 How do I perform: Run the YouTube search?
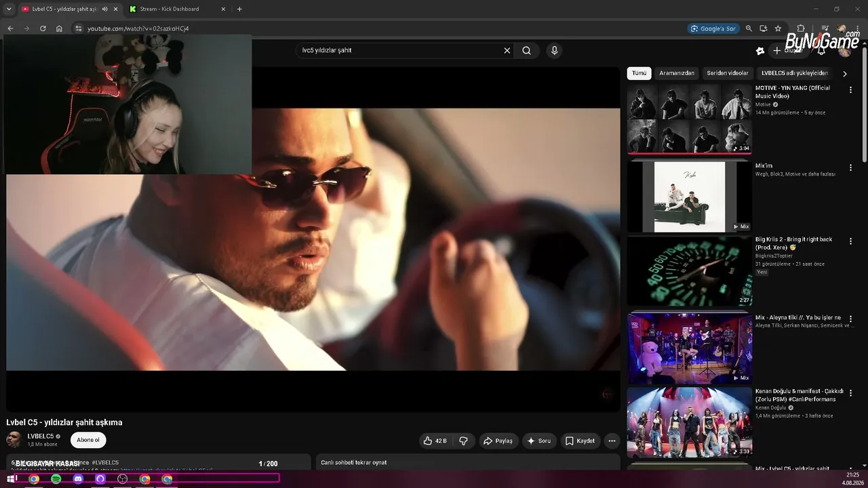pos(526,50)
